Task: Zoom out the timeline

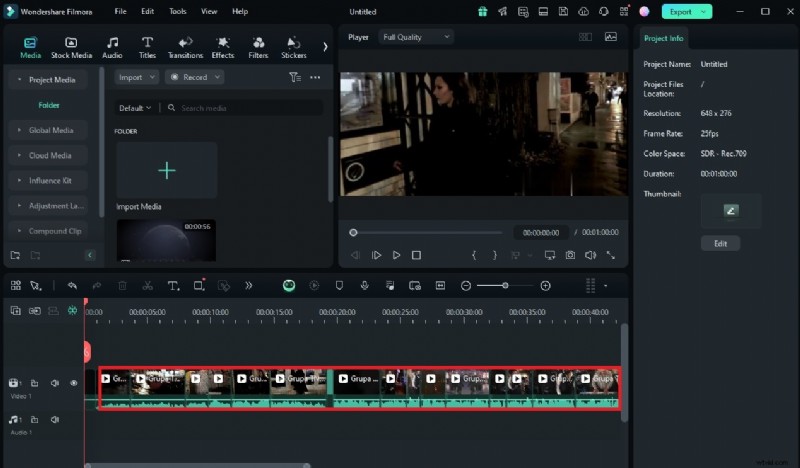Action: tap(466, 286)
